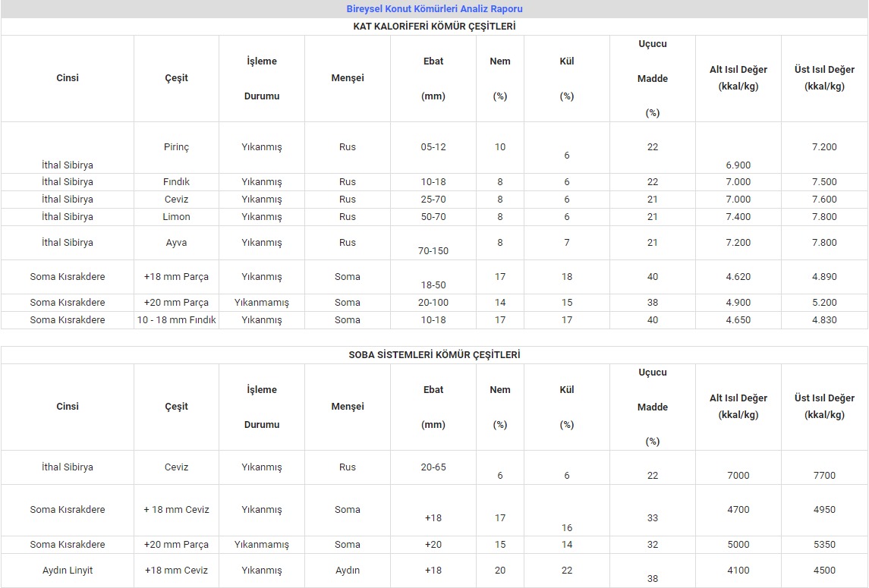869x588 pixels.
Task: Select the 4.830 upper heating value
Action: [824, 319]
